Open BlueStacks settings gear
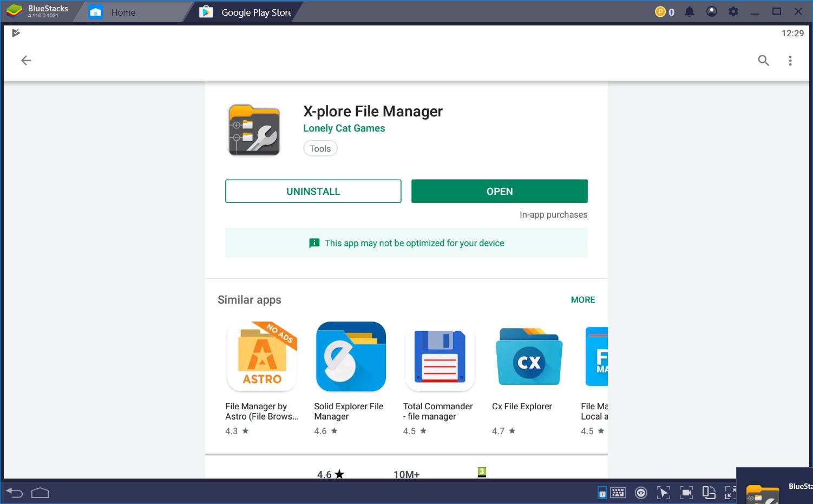Image resolution: width=813 pixels, height=504 pixels. coord(733,12)
